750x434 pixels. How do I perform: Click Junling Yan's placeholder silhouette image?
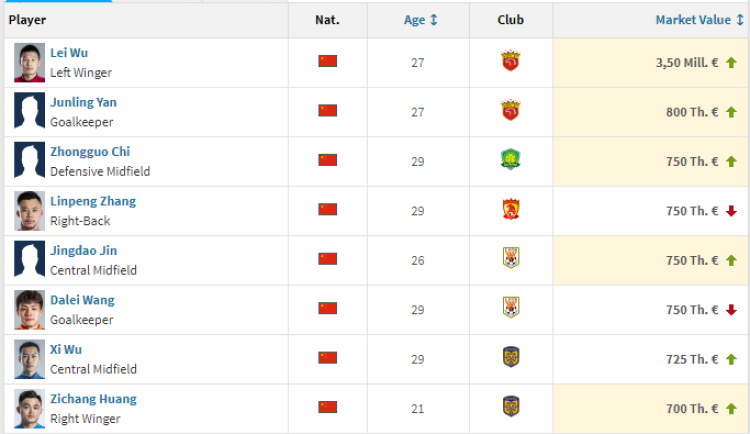click(29, 112)
